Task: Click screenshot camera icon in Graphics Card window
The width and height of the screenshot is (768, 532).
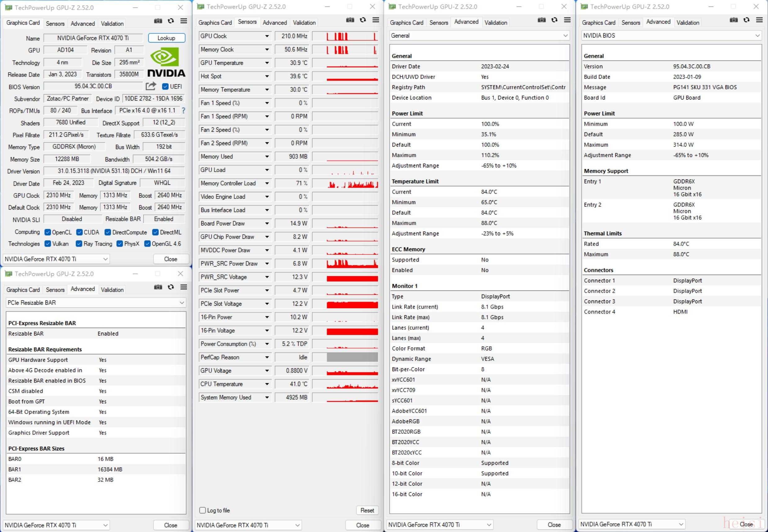Action: click(158, 21)
